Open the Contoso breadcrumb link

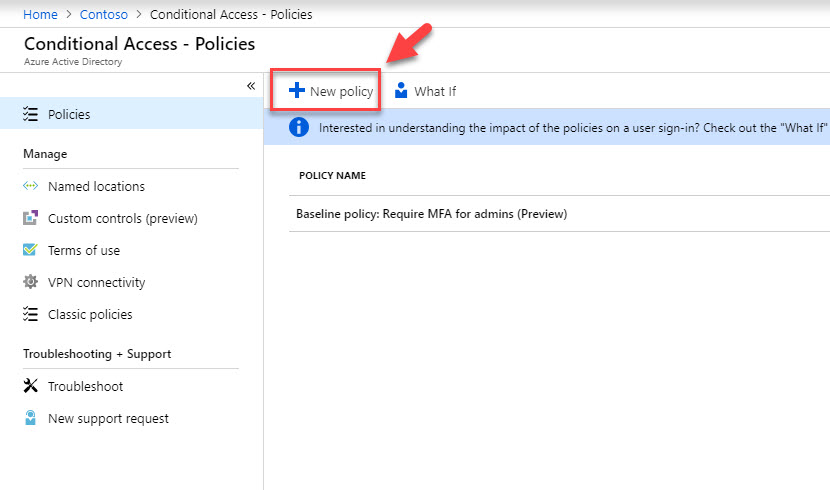(104, 14)
